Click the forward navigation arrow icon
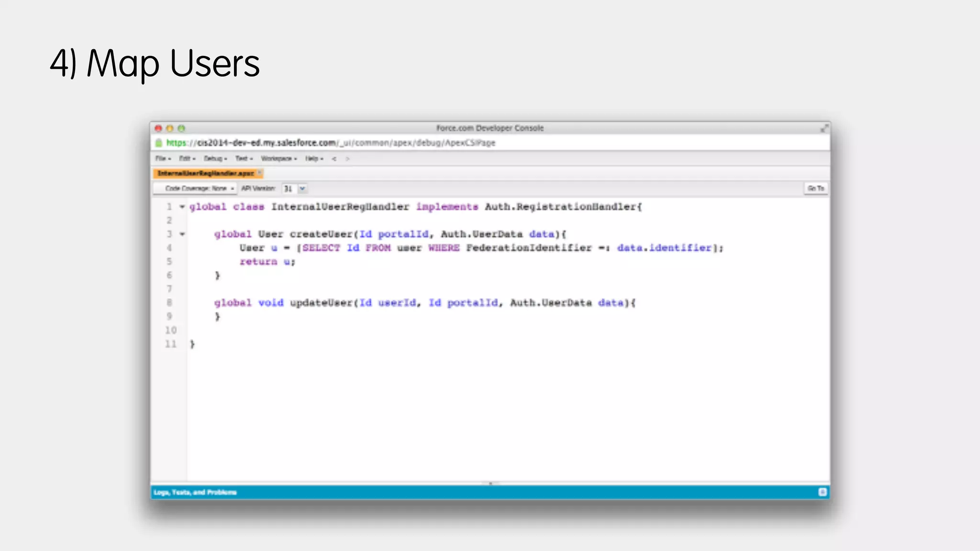Image resolution: width=980 pixels, height=551 pixels. tap(348, 159)
